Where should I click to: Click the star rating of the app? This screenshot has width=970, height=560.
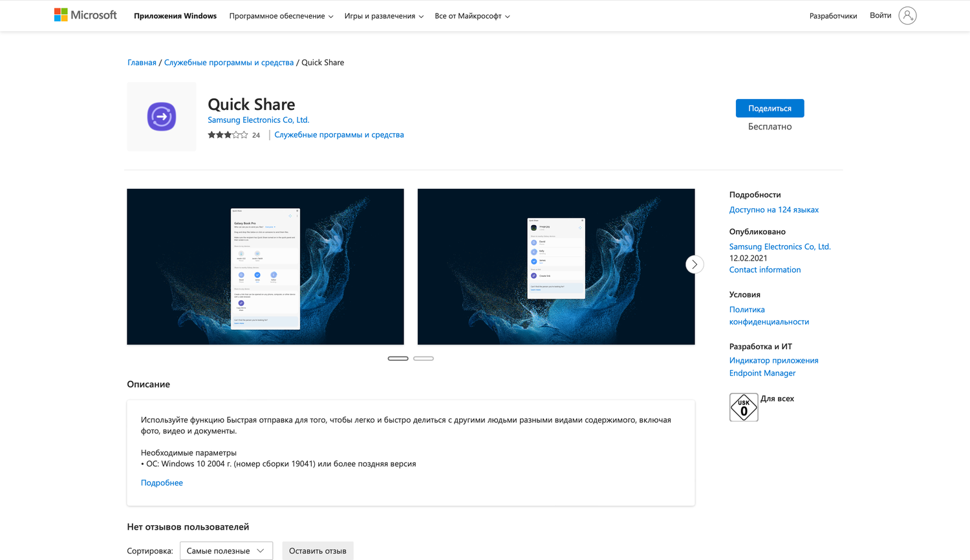pyautogui.click(x=228, y=135)
